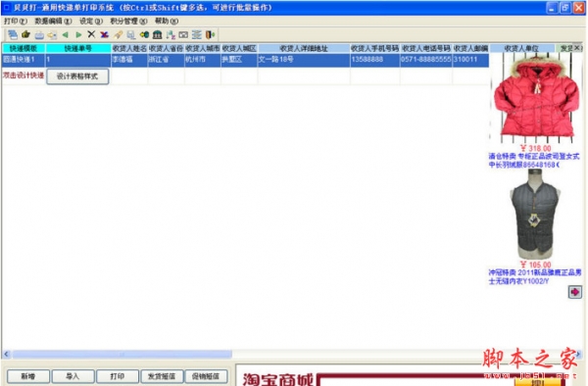Open the red down jacket product link
Viewport: 588px width, 386px height.
534,161
